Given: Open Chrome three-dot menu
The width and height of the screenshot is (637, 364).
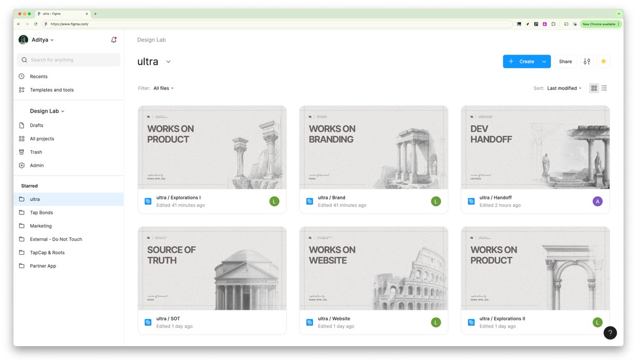Looking at the screenshot, I should pos(618,24).
